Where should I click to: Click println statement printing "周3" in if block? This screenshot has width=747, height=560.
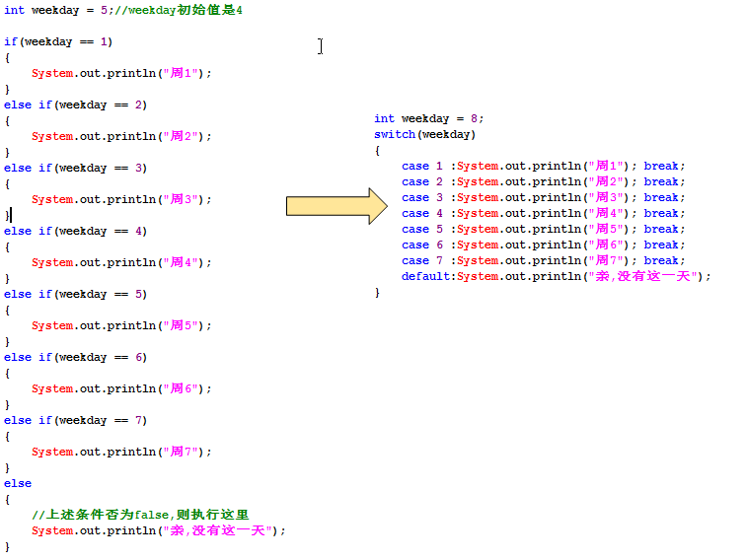(121, 199)
